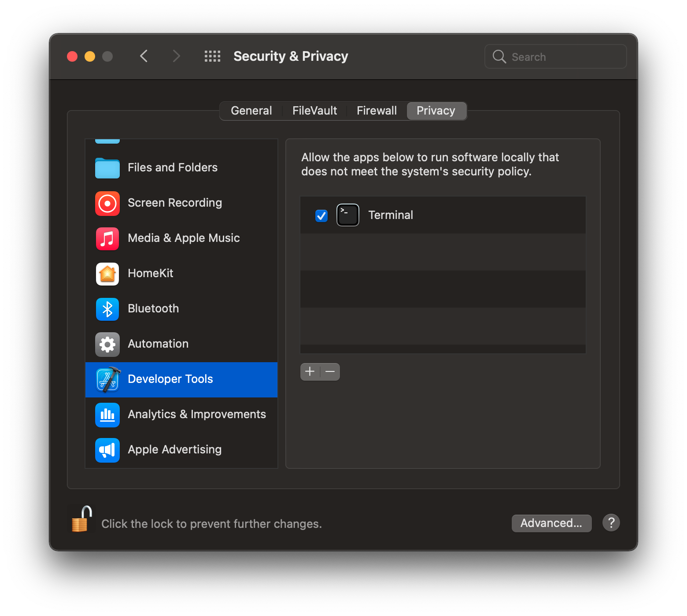Click the Media & Apple Music icon
This screenshot has height=616, width=687.
pyautogui.click(x=107, y=238)
